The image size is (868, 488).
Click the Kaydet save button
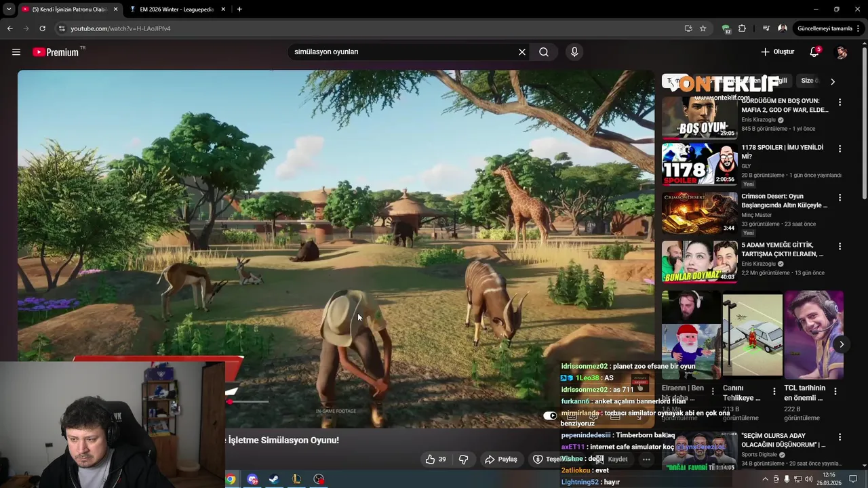(x=611, y=460)
